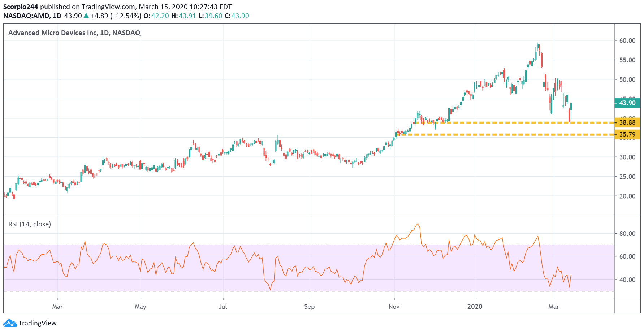Click the high value H:43.91
Viewport: 644px width, 333px height.
(x=183, y=16)
